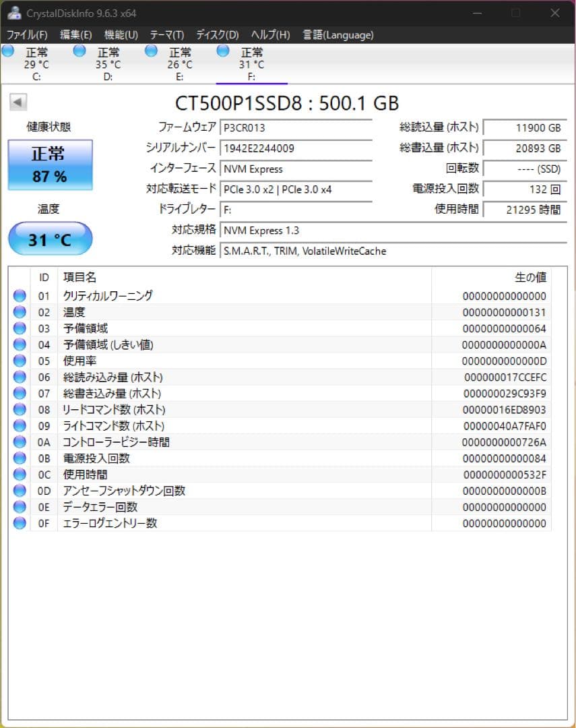Switch to drive C: tab at 29 °C

click(36, 63)
